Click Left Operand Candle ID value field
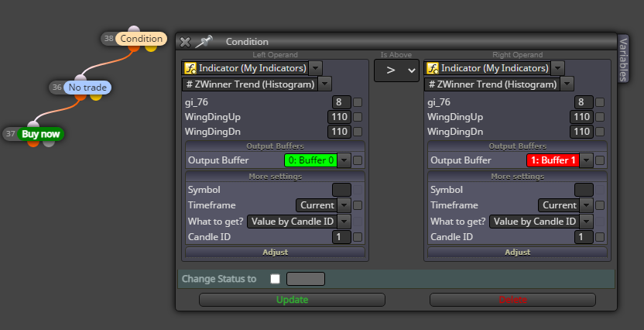644x330 pixels. 341,237
